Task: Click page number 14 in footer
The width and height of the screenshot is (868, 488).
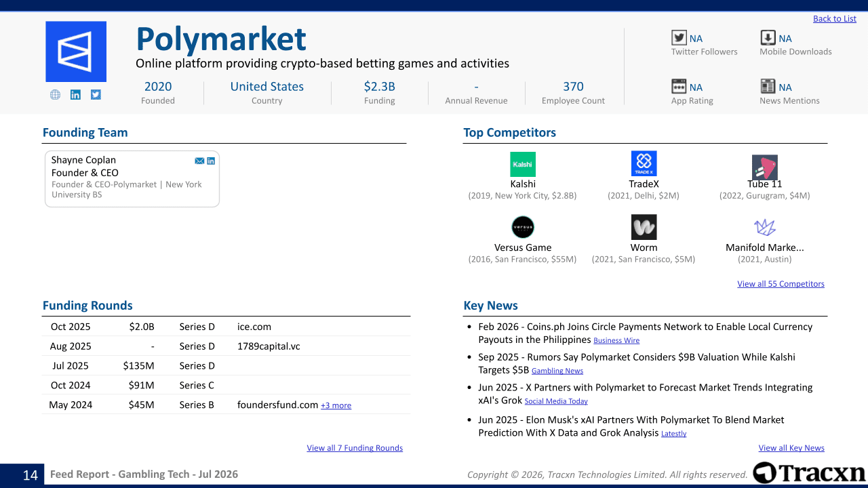Action: point(31,475)
